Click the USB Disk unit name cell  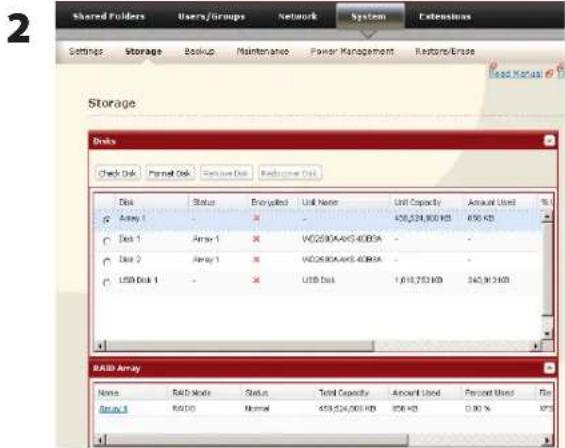[319, 280]
